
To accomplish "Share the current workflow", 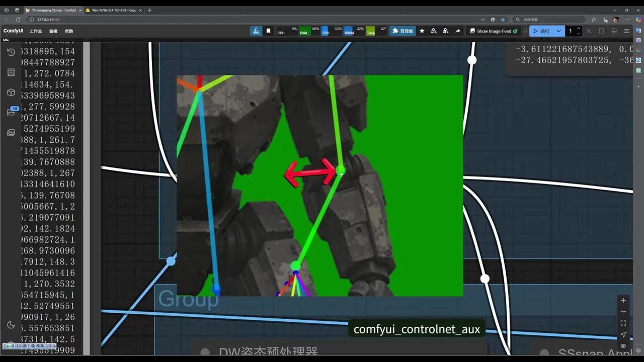I will [457, 31].
